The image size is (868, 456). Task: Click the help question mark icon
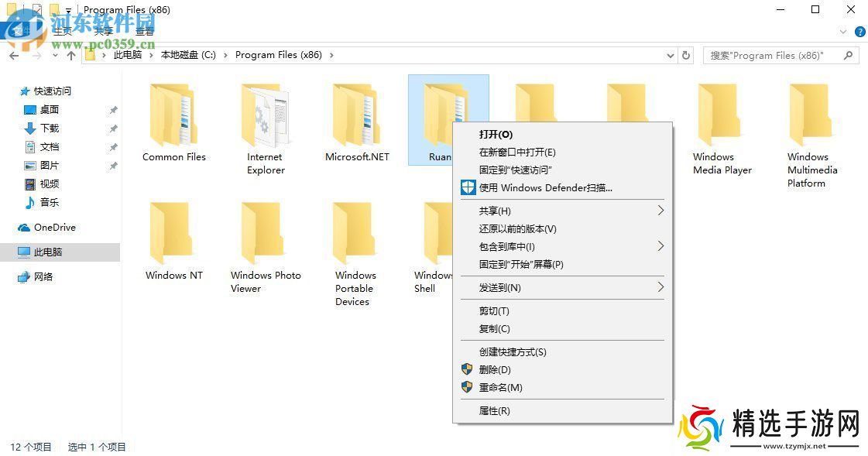859,32
